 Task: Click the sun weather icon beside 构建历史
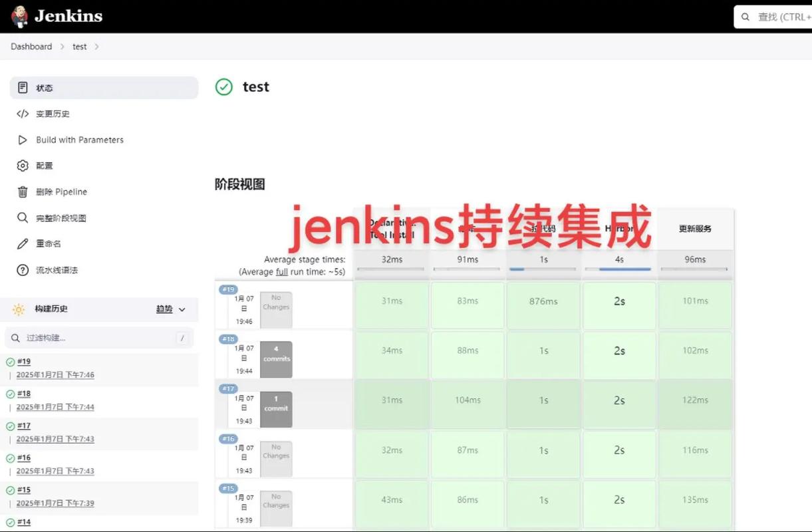tap(18, 309)
